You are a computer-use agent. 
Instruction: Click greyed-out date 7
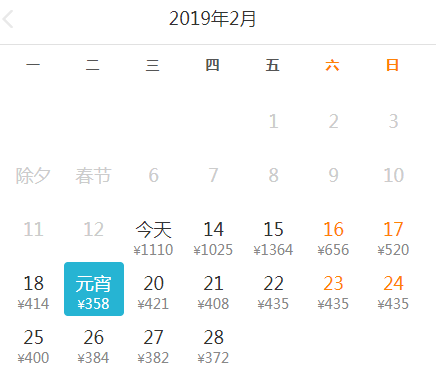213,175
